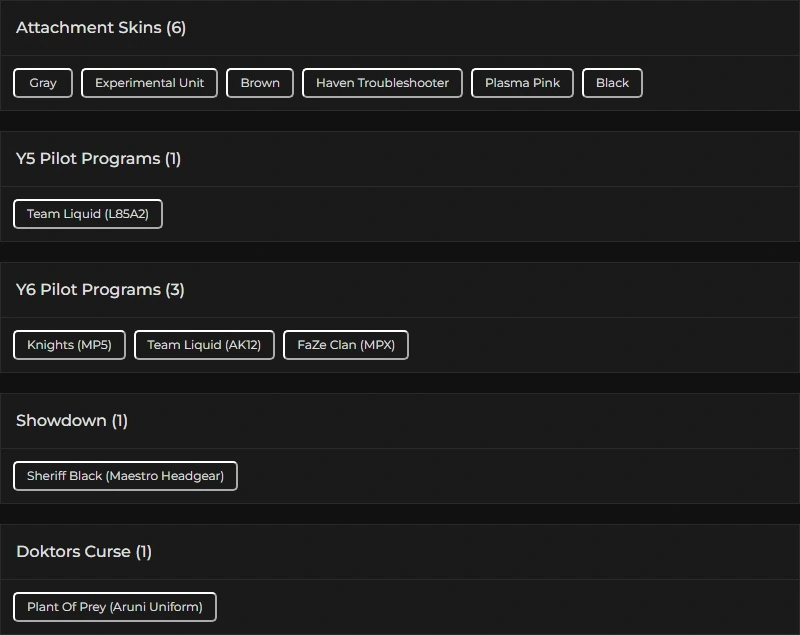The width and height of the screenshot is (800, 635).
Task: Click the (6) count beside Attachment Skins
Action: click(176, 28)
